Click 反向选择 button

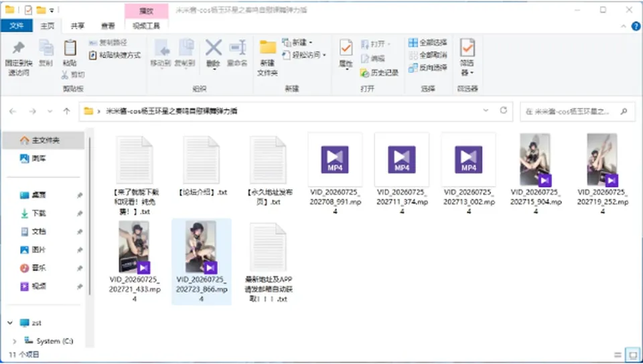[x=428, y=68]
